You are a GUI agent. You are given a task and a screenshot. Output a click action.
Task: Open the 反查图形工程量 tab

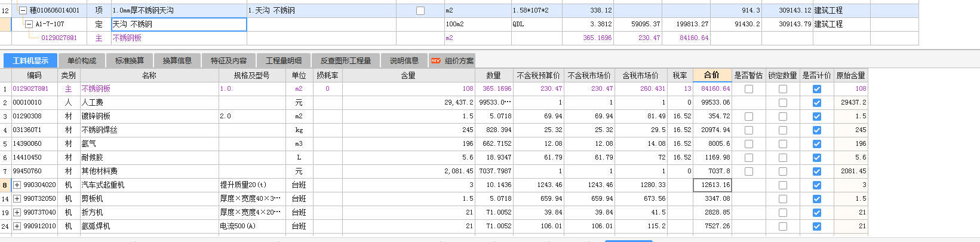[346, 60]
